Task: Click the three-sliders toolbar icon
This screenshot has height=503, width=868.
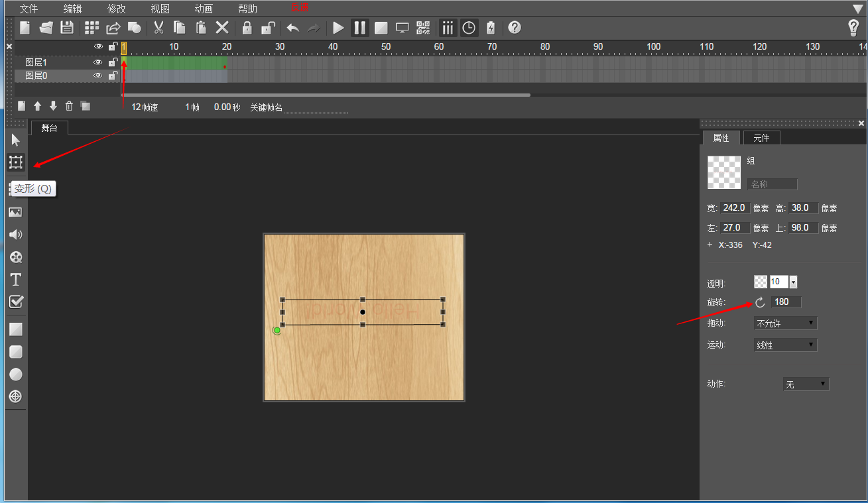Action: tap(448, 28)
